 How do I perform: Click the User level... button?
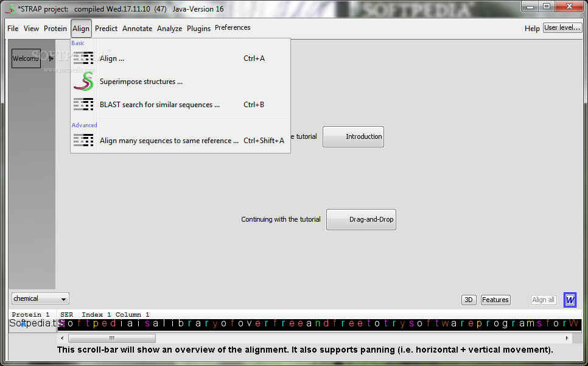tap(562, 28)
